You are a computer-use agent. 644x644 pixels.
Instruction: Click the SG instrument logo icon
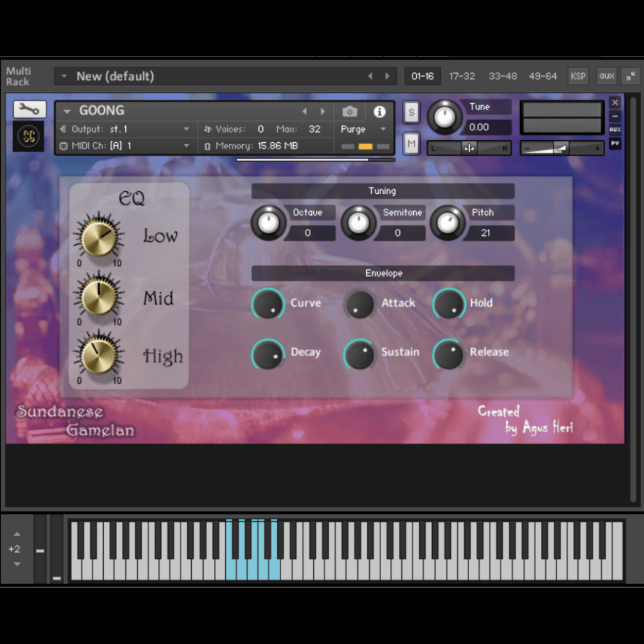pos(29,136)
